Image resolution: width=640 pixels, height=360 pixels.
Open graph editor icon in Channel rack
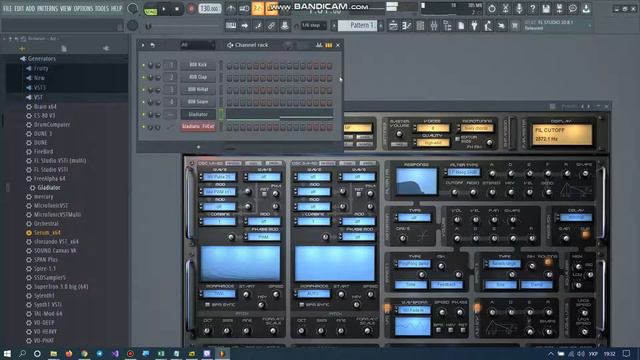coord(319,45)
